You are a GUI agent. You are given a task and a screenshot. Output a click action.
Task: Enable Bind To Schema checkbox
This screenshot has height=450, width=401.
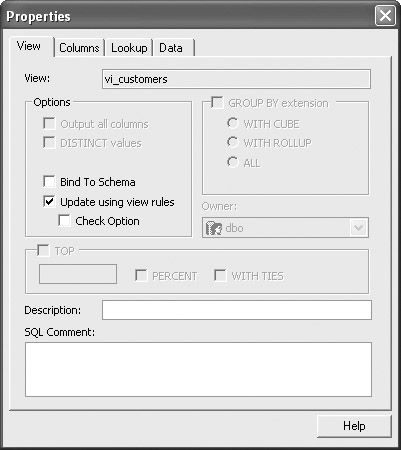[49, 182]
